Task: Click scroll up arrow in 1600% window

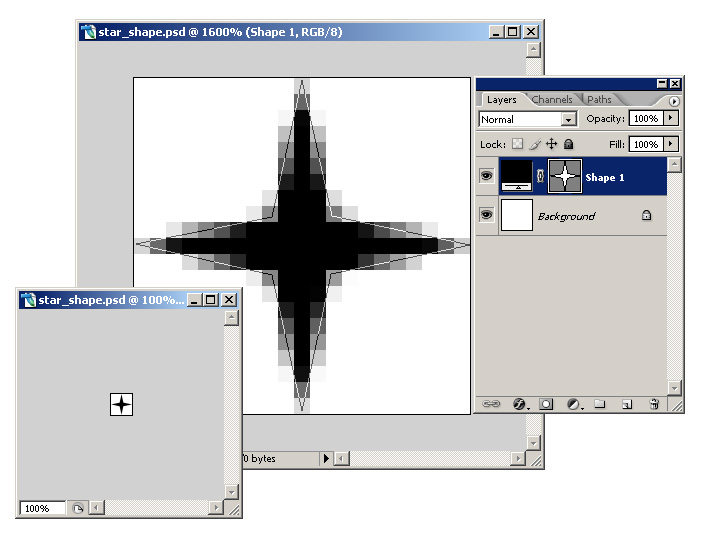Action: [x=533, y=49]
